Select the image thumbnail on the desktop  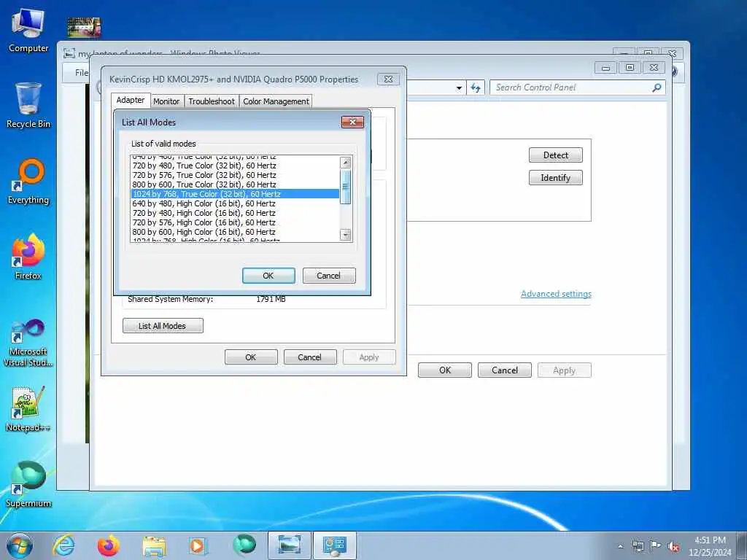84,28
